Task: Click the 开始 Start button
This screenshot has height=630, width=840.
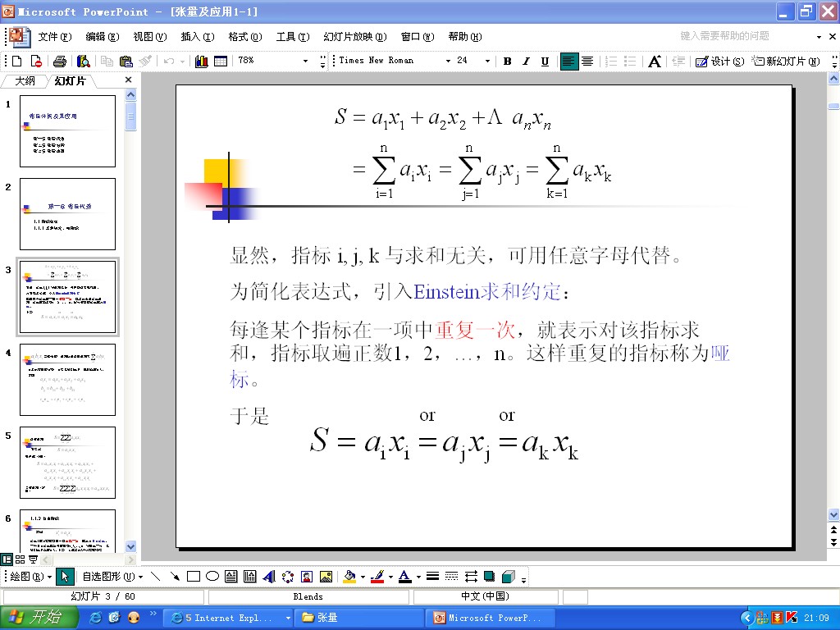Action: [x=38, y=617]
